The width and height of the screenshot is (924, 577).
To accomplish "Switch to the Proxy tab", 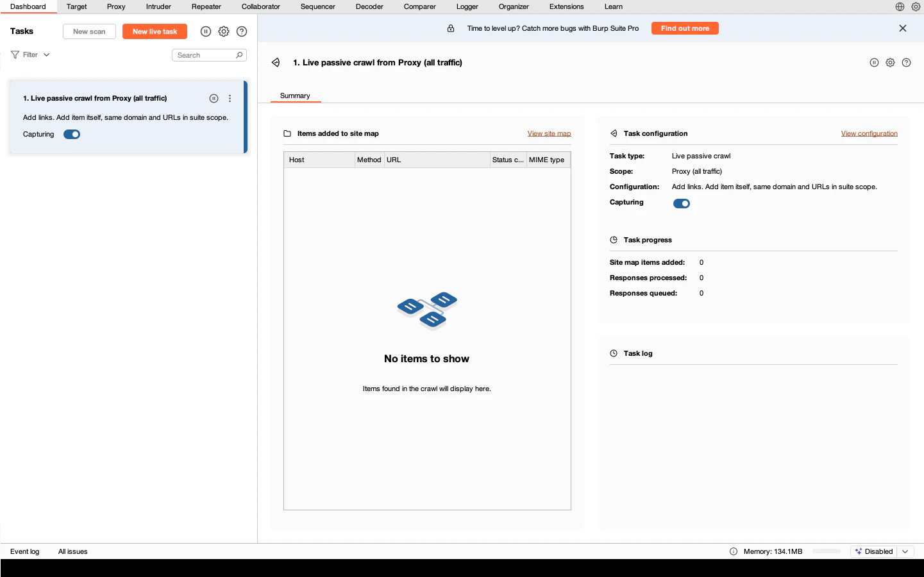I will [x=116, y=6].
